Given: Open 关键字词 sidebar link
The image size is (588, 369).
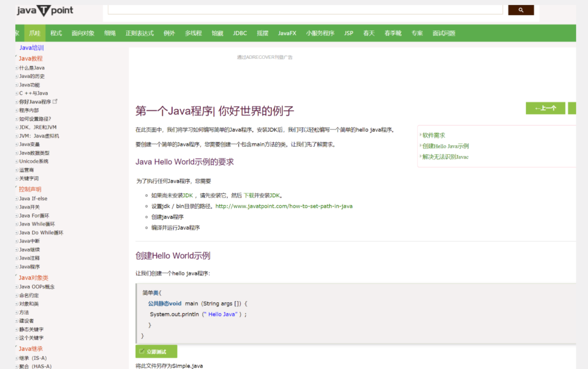Looking at the screenshot, I should click(29, 179).
